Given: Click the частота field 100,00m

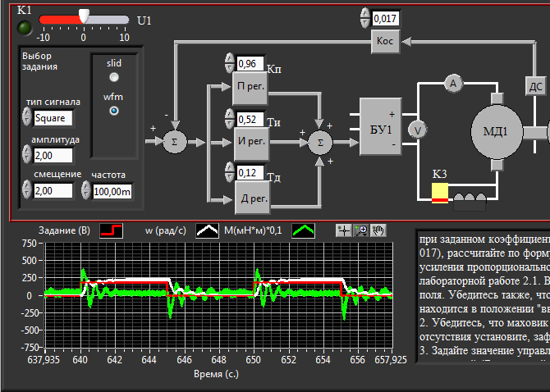Looking at the screenshot, I should (x=112, y=192).
